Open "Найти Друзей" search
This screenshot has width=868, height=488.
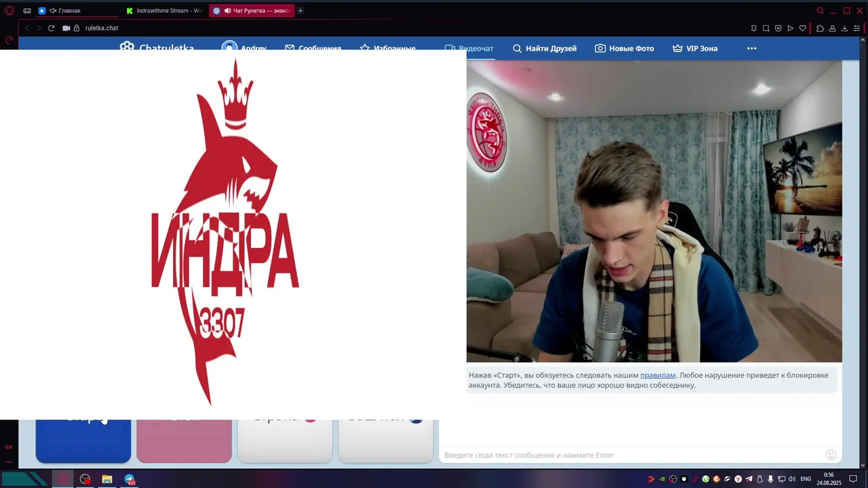545,48
